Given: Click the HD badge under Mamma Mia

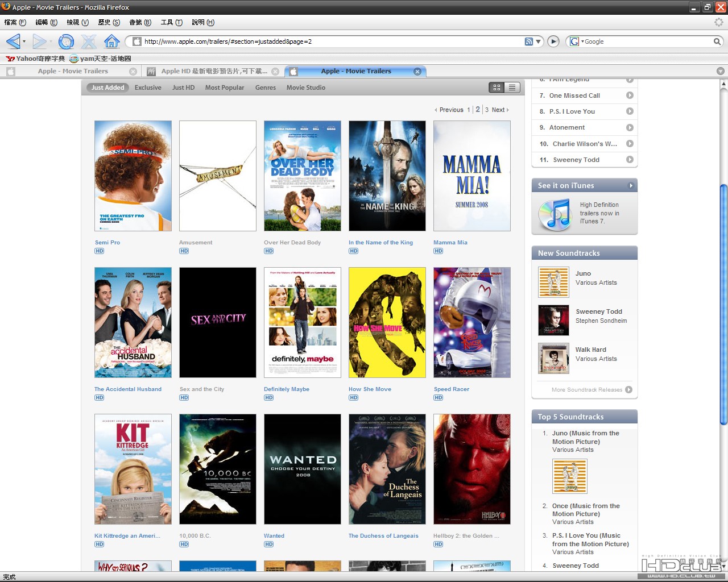Looking at the screenshot, I should 438,251.
